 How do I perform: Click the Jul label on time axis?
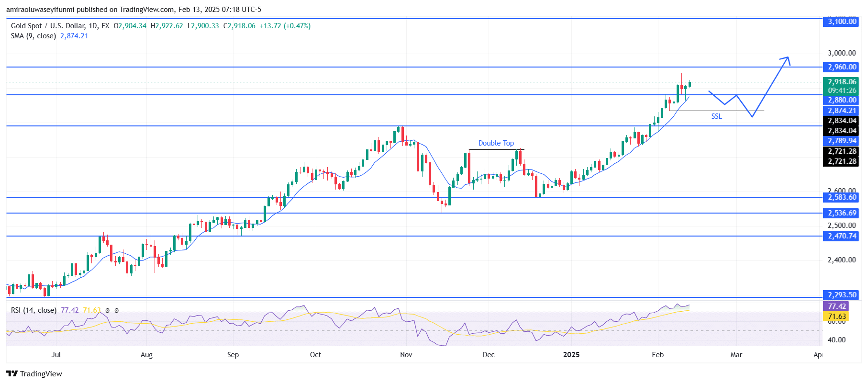click(x=56, y=355)
